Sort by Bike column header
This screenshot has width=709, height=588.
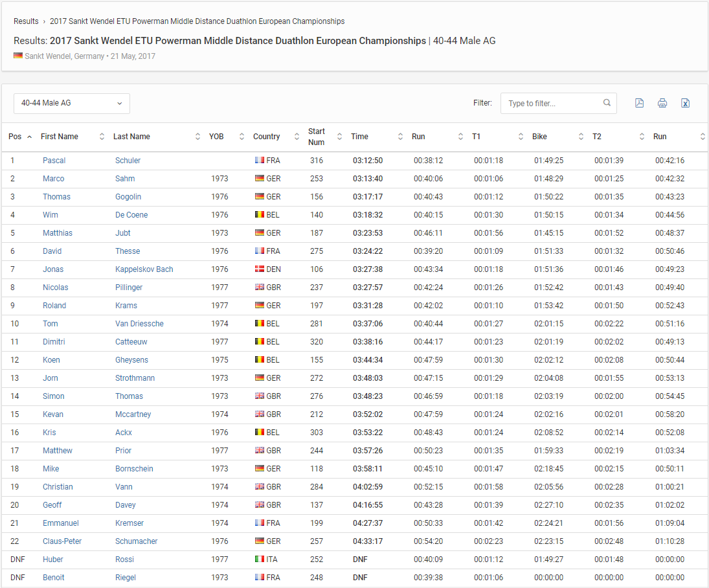557,137
